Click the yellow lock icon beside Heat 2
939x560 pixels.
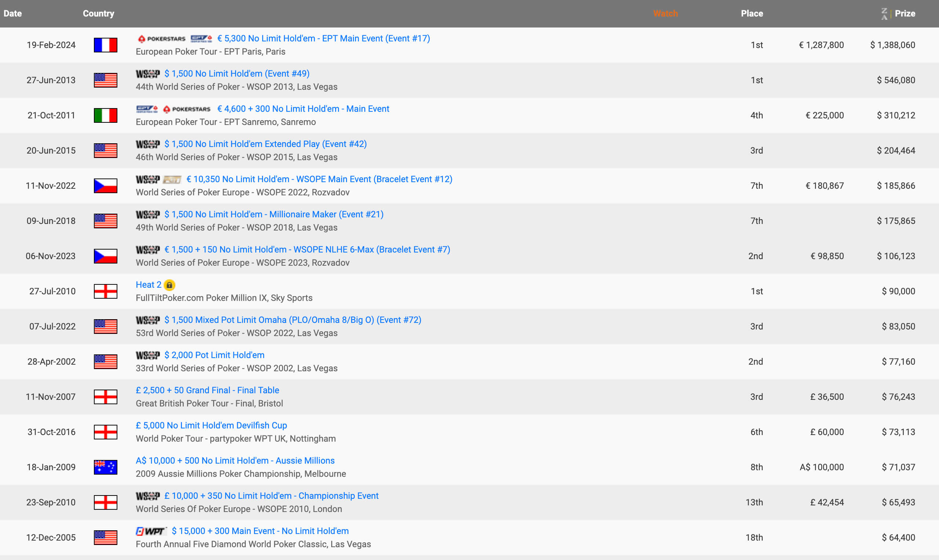pyautogui.click(x=169, y=285)
